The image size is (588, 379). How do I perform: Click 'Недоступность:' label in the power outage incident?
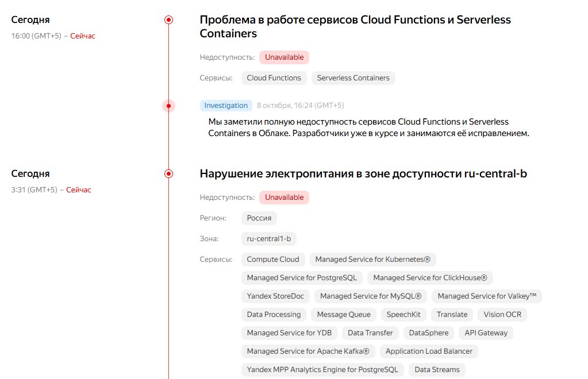[227, 198]
